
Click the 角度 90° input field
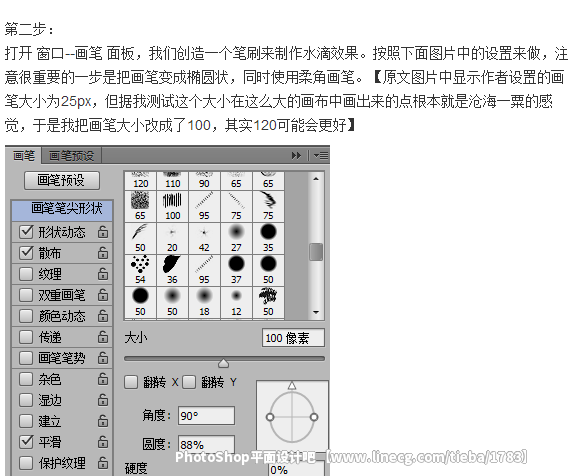coord(206,415)
